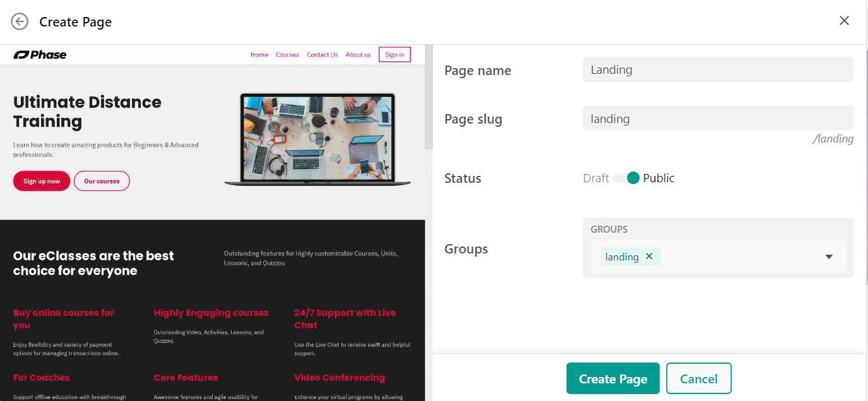868x401 pixels.
Task: Click the Draft status label
Action: click(596, 178)
